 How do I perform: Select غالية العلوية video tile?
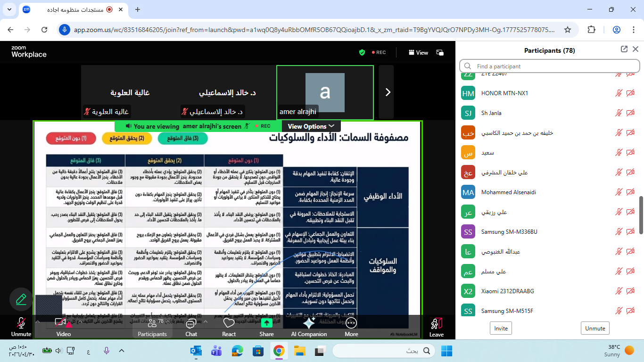pyautogui.click(x=130, y=92)
